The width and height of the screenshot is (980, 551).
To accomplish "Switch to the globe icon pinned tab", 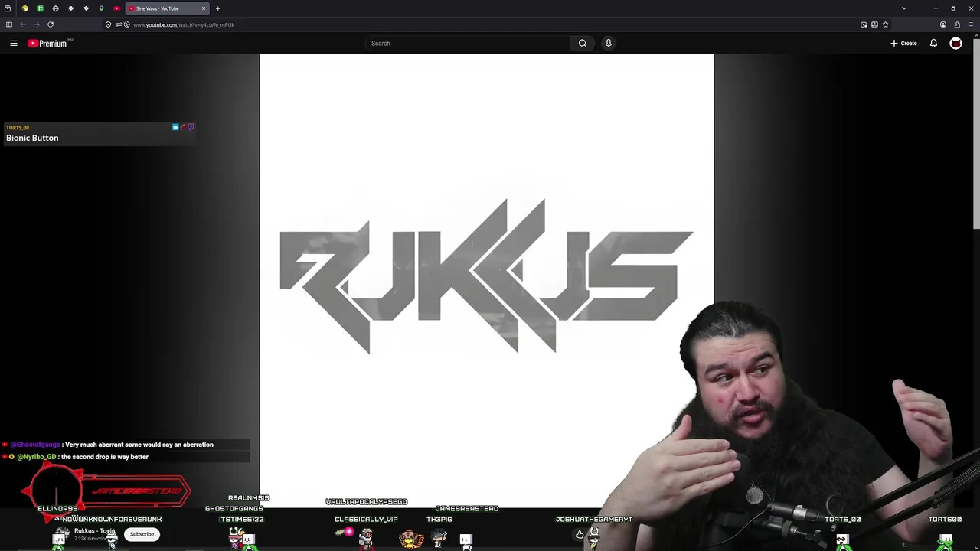I will 55,8.
